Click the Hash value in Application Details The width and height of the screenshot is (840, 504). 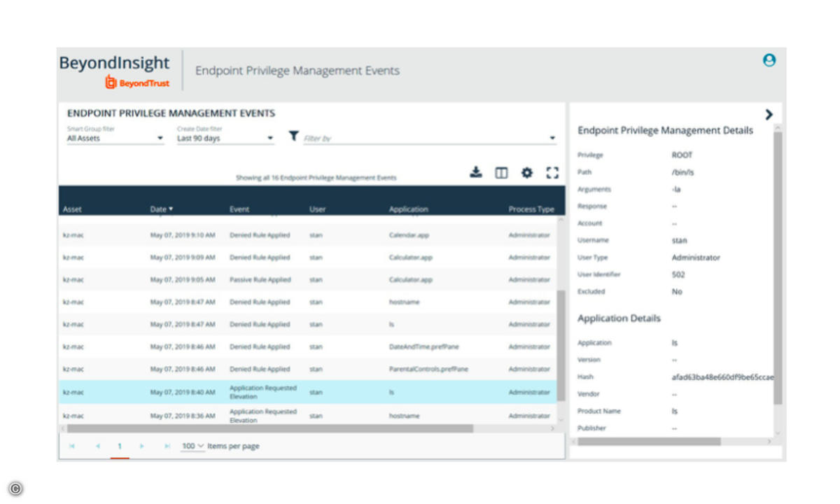[x=722, y=377]
